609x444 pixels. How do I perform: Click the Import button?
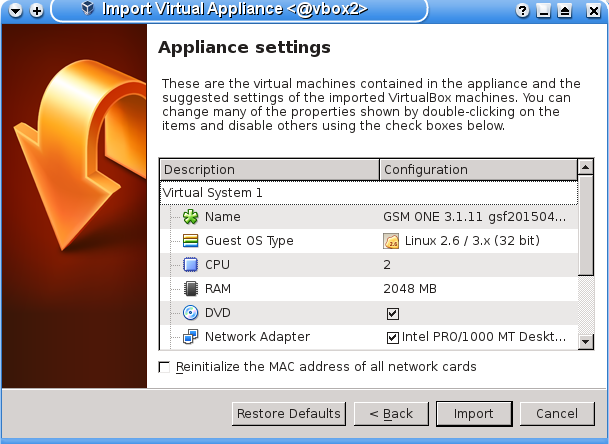473,413
